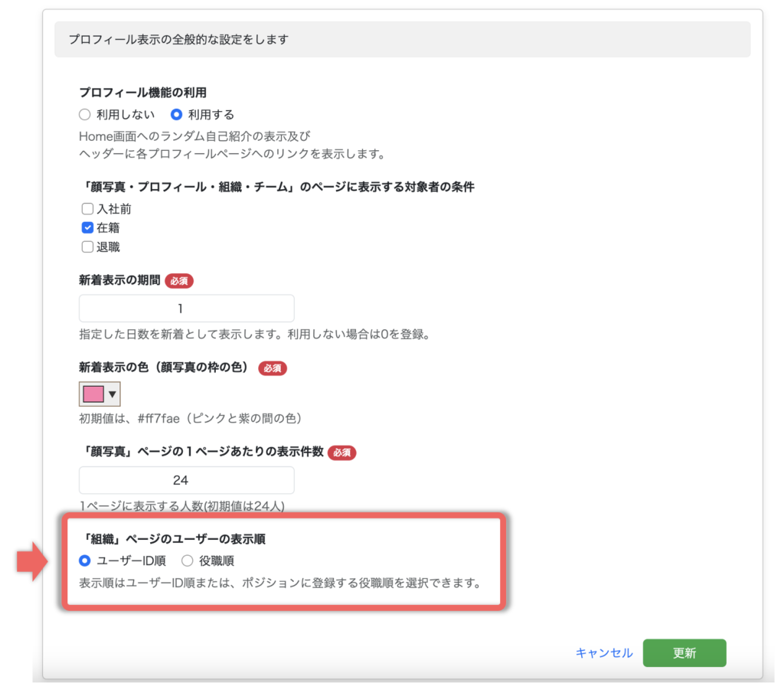Click 必須 badge beside 新着表示の色

273,368
